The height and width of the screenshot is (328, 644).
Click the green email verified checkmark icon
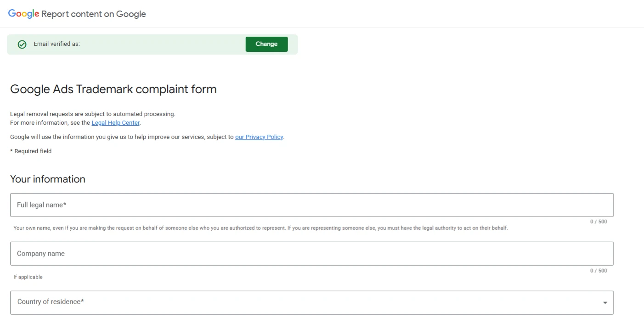coord(22,44)
